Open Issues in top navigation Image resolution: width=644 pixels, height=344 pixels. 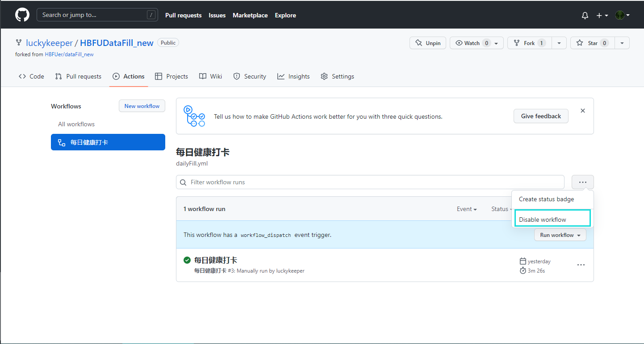click(x=217, y=15)
